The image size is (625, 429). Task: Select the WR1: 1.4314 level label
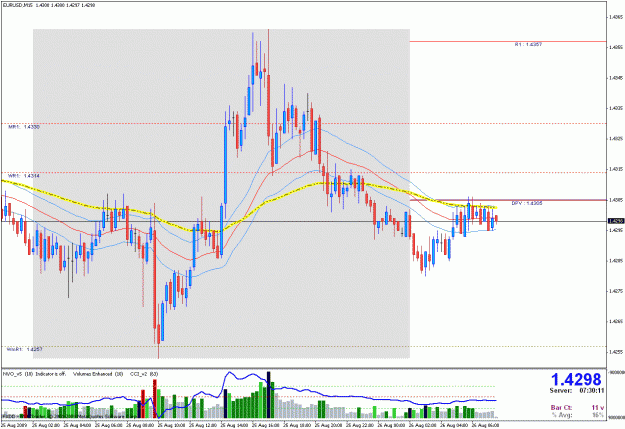(24, 176)
